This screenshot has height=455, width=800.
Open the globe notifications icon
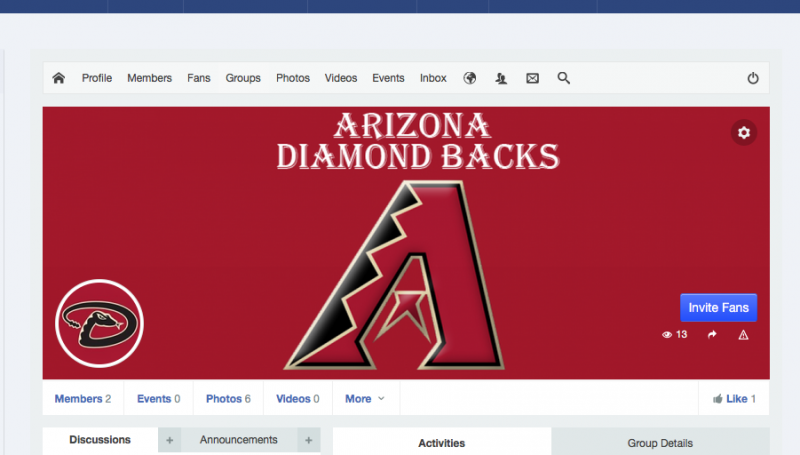point(470,78)
